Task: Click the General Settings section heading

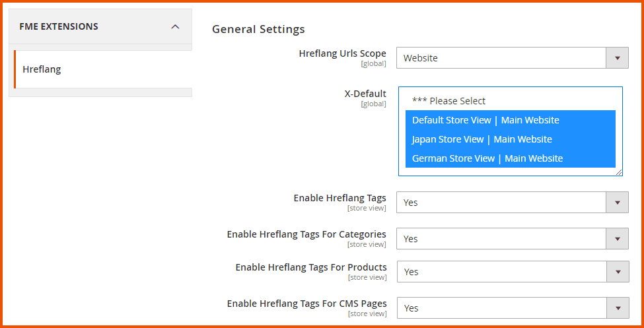Action: point(258,29)
